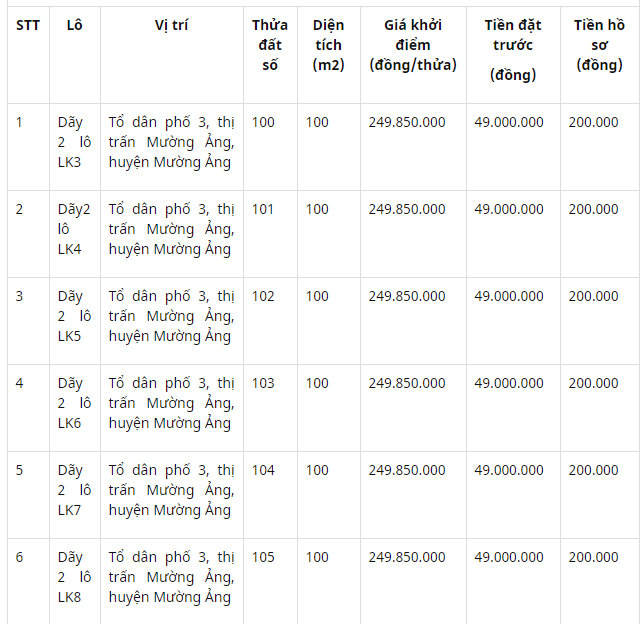Click parcel number 103

[263, 383]
